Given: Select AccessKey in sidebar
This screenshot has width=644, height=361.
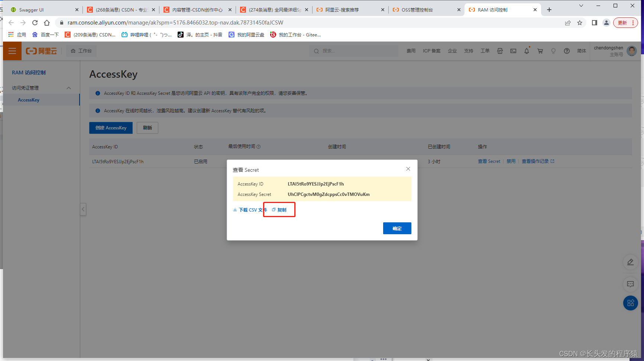Looking at the screenshot, I should [x=29, y=100].
